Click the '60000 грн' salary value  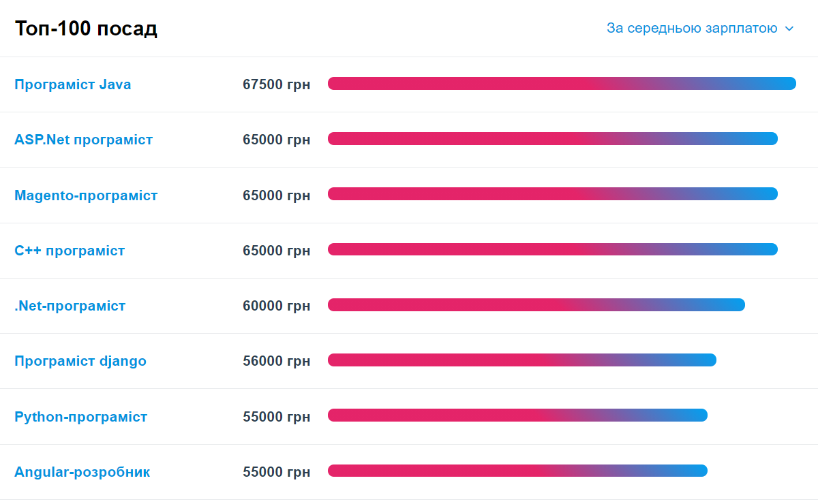pyautogui.click(x=276, y=306)
